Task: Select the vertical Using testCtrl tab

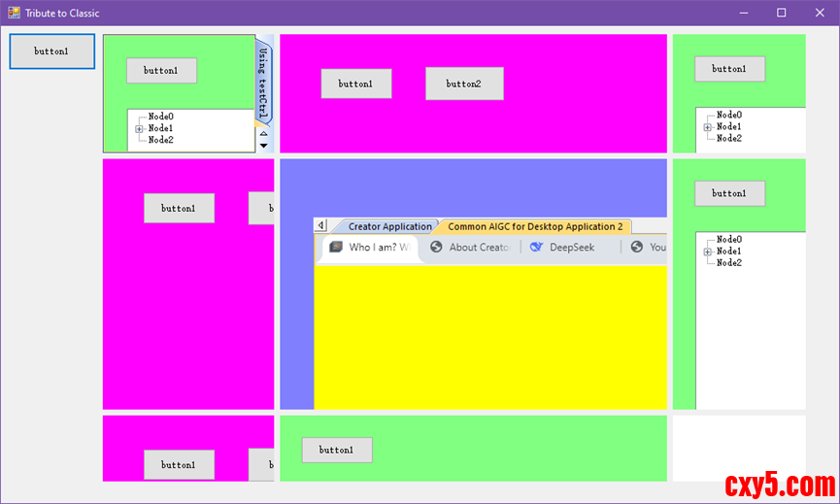Action: pos(263,83)
